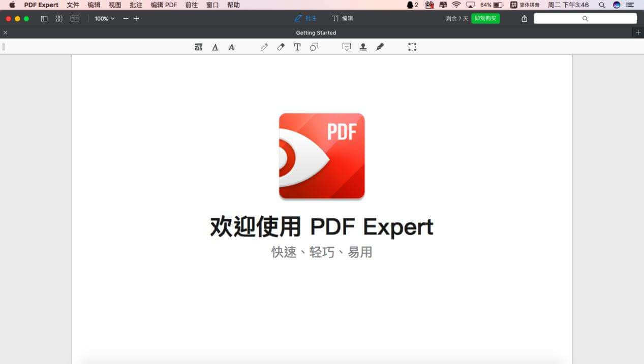Click the 欢迎使用 PDF Expert heading

click(x=322, y=226)
